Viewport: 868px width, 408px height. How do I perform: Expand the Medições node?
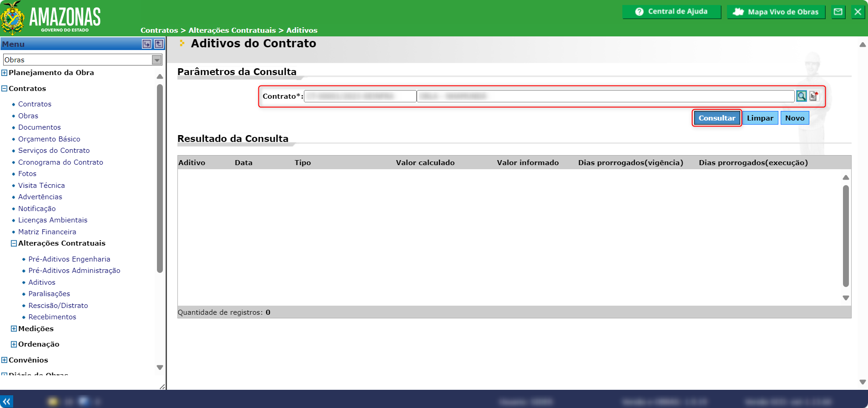14,329
